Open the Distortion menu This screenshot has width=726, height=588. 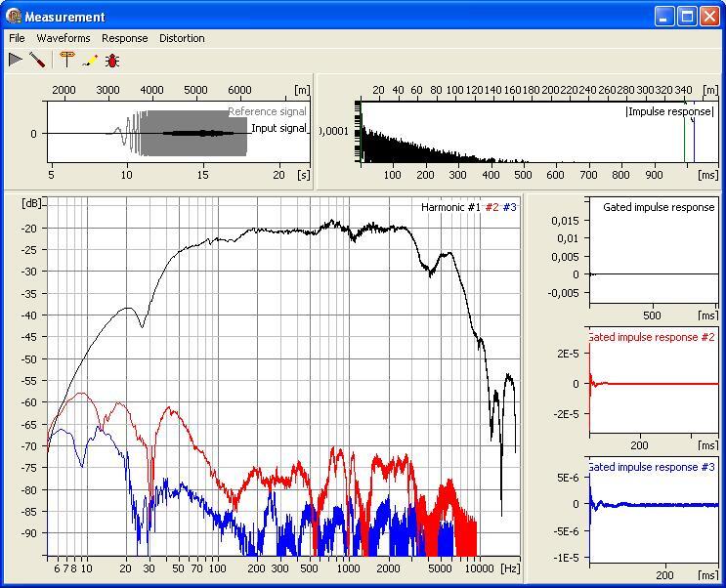click(182, 38)
